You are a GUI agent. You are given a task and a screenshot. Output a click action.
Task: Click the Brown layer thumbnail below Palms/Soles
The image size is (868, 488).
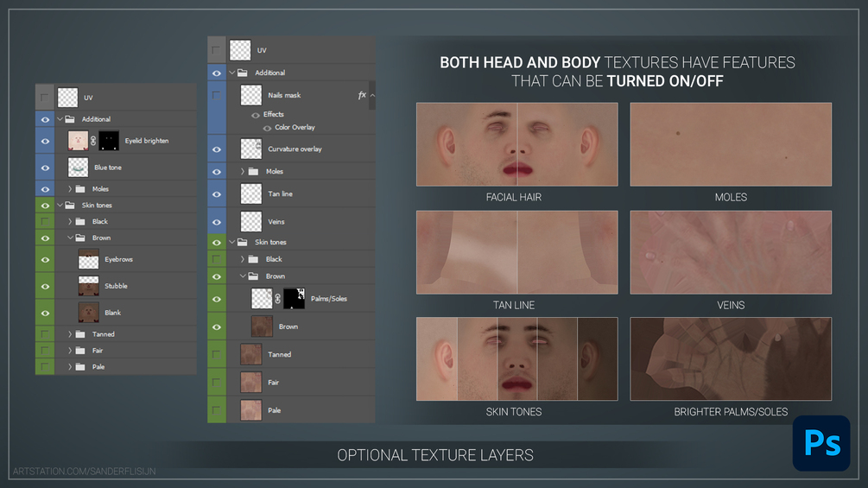(262, 326)
